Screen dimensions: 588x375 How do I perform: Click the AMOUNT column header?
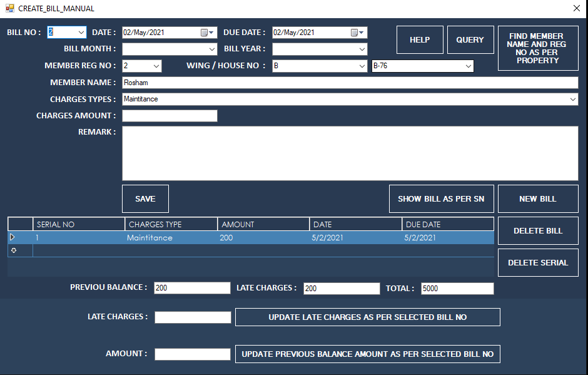pos(263,225)
